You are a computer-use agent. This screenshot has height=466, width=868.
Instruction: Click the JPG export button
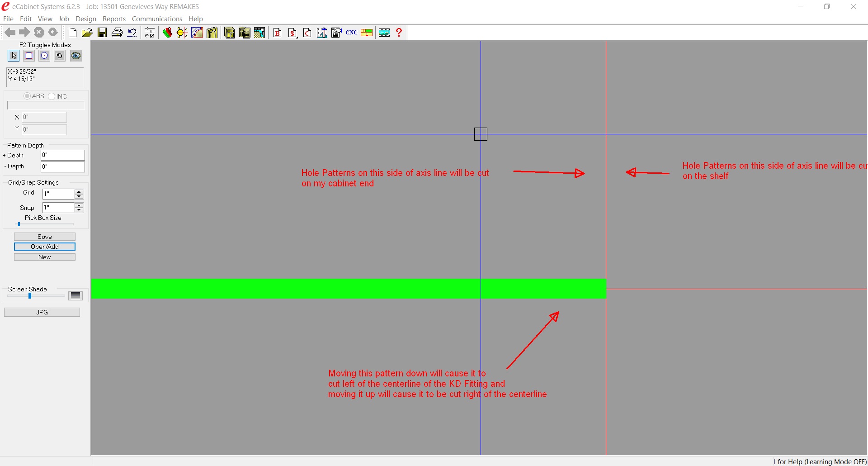pos(42,312)
